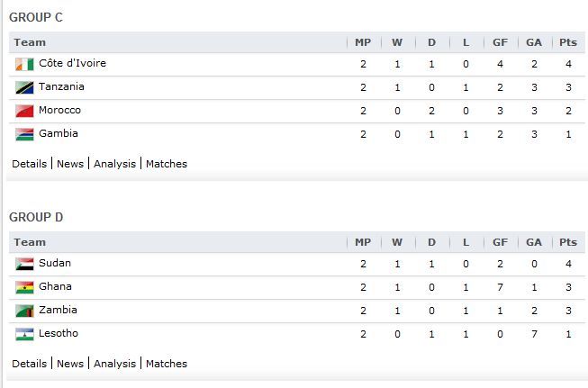Click the Pts column header in Group C
This screenshot has height=388, width=588.
click(568, 42)
